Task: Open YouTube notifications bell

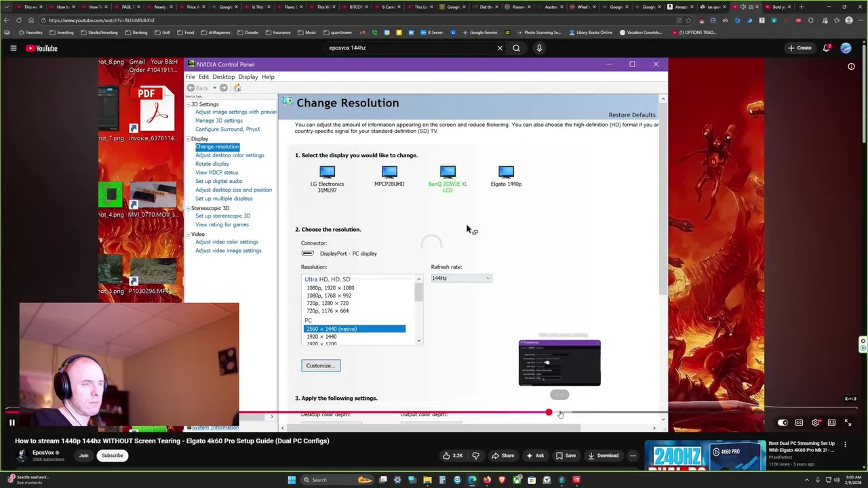Action: 827,48
